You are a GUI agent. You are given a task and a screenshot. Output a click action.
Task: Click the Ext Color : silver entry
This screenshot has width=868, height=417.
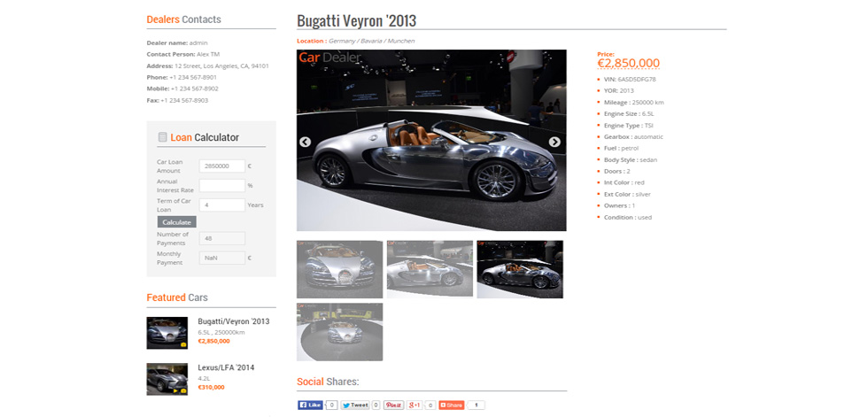click(627, 194)
